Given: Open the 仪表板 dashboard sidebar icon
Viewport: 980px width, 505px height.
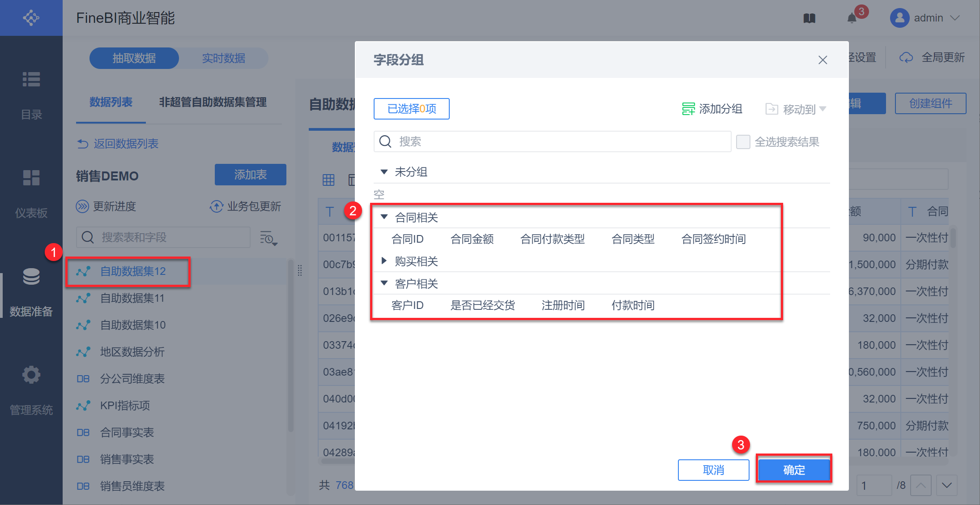Looking at the screenshot, I should (31, 178).
